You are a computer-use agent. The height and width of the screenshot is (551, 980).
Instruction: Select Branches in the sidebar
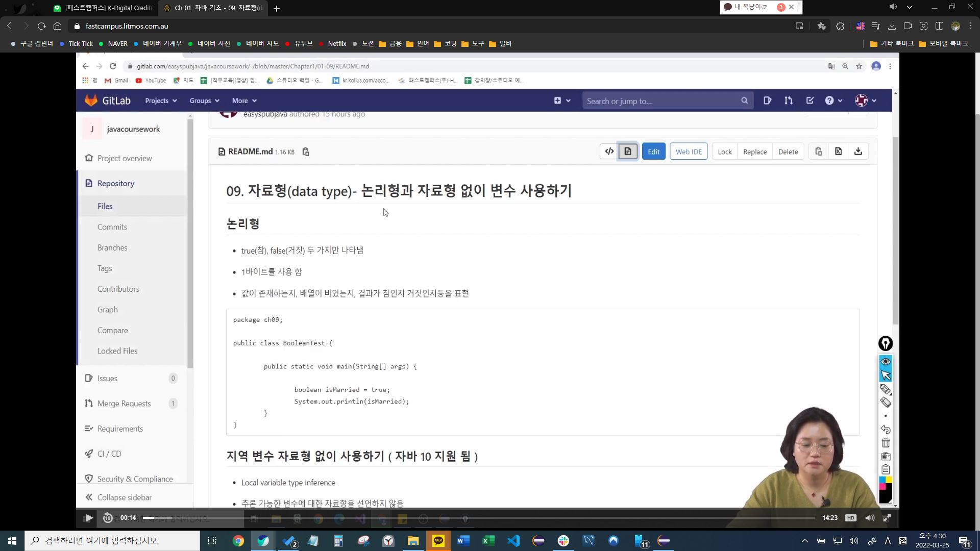(112, 248)
